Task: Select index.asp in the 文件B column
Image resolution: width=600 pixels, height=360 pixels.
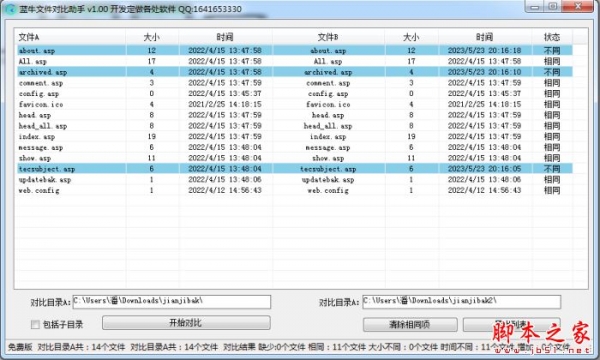Action: pos(328,137)
